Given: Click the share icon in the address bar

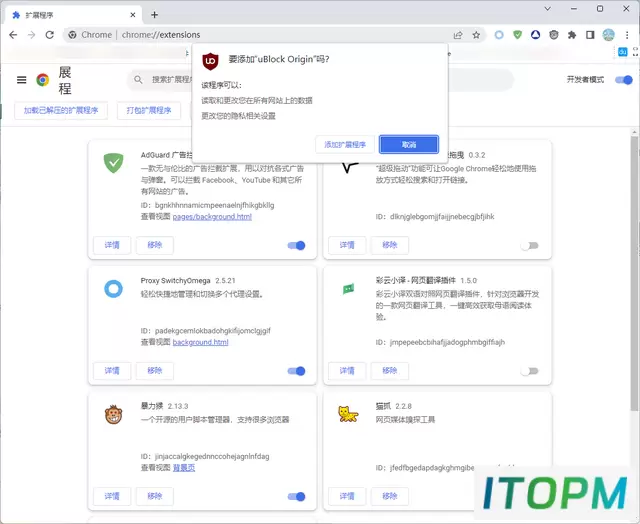Looking at the screenshot, I should click(x=458, y=35).
